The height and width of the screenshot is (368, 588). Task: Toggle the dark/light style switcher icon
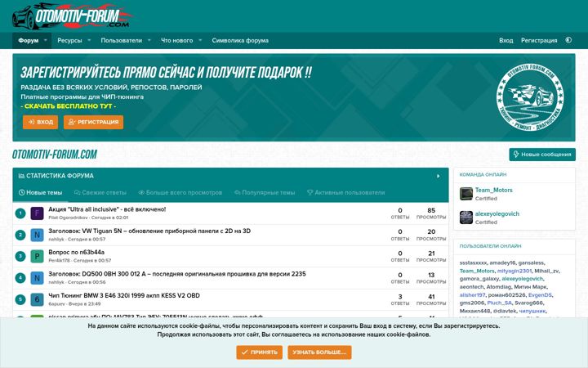pyautogui.click(x=568, y=40)
